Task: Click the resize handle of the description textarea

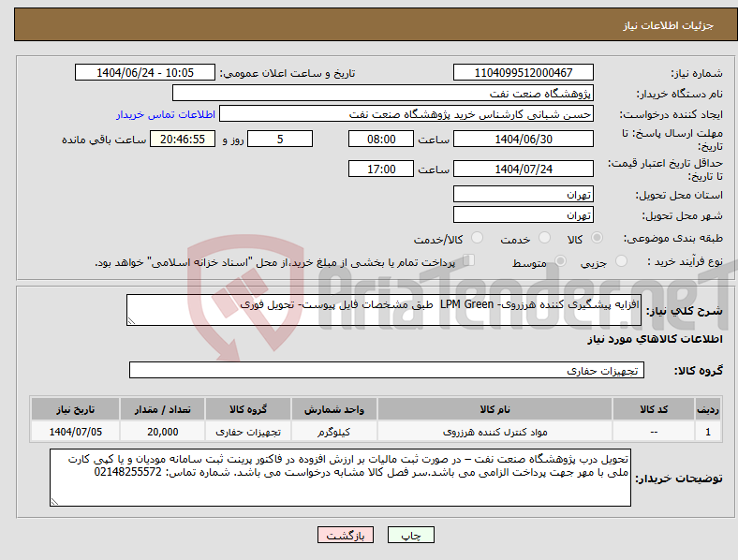Action: pyautogui.click(x=131, y=321)
